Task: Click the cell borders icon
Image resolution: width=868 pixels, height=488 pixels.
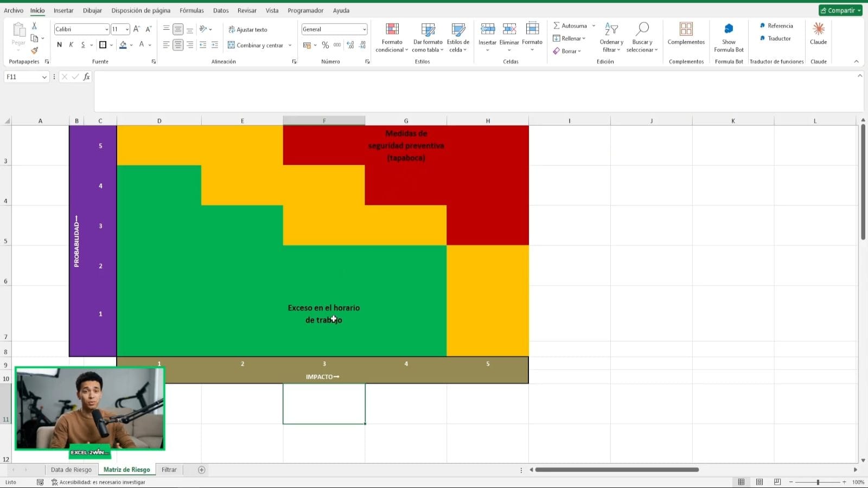Action: pos(103,45)
